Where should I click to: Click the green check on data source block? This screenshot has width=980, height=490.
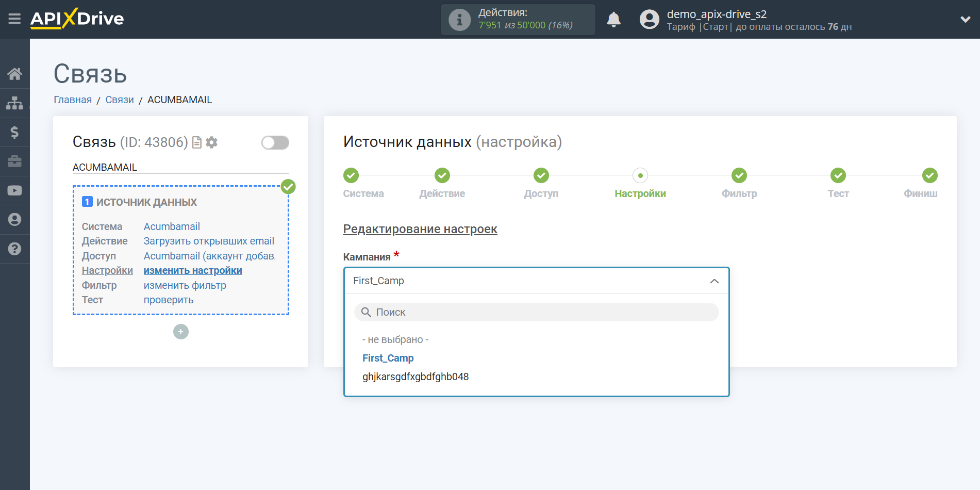tap(288, 186)
